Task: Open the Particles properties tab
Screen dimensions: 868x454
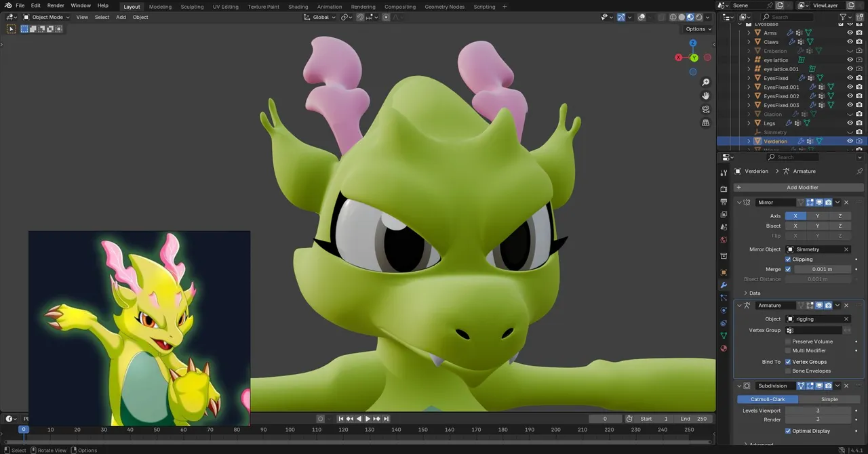Action: pos(724,297)
